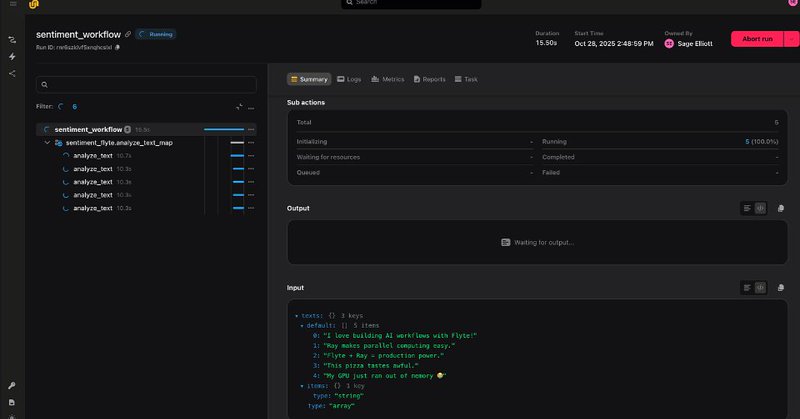Open user profile avatar at top right

click(794, 3)
